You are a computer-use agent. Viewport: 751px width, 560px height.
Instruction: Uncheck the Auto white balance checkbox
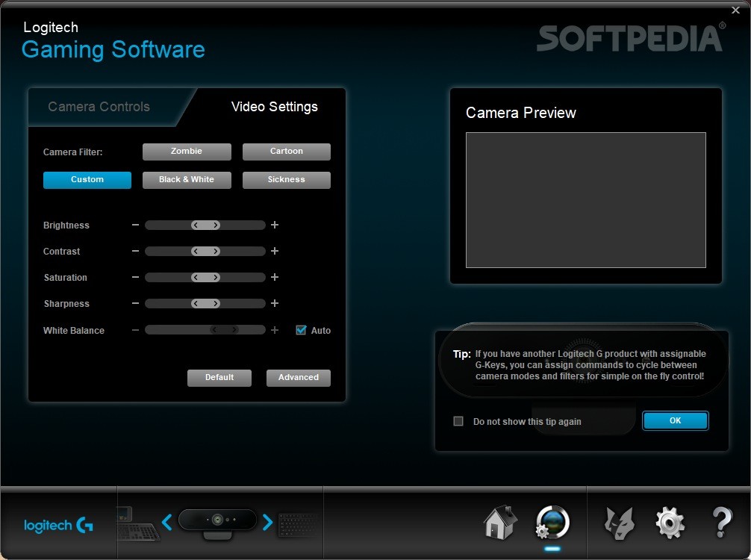(x=301, y=330)
